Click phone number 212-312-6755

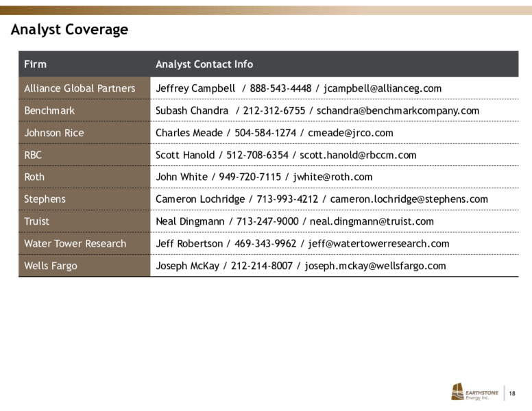pyautogui.click(x=274, y=110)
